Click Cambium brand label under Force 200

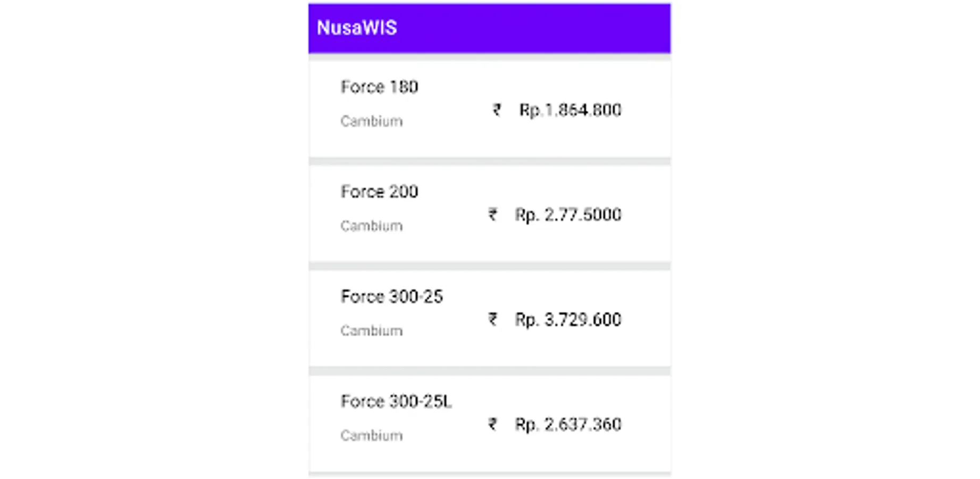click(x=371, y=226)
